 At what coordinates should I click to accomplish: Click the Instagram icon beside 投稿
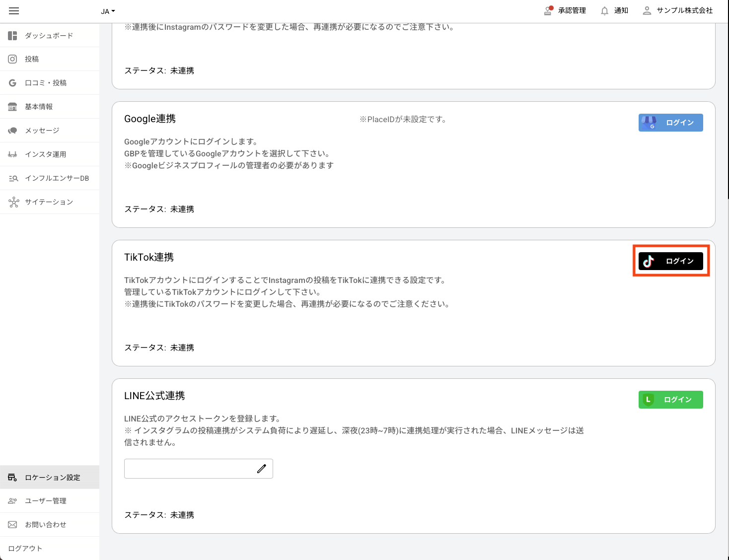[x=13, y=59]
